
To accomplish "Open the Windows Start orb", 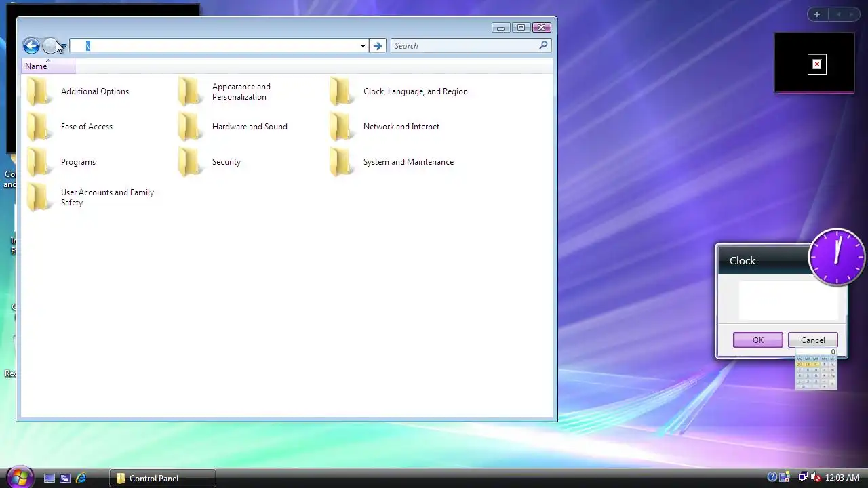I will [19, 477].
